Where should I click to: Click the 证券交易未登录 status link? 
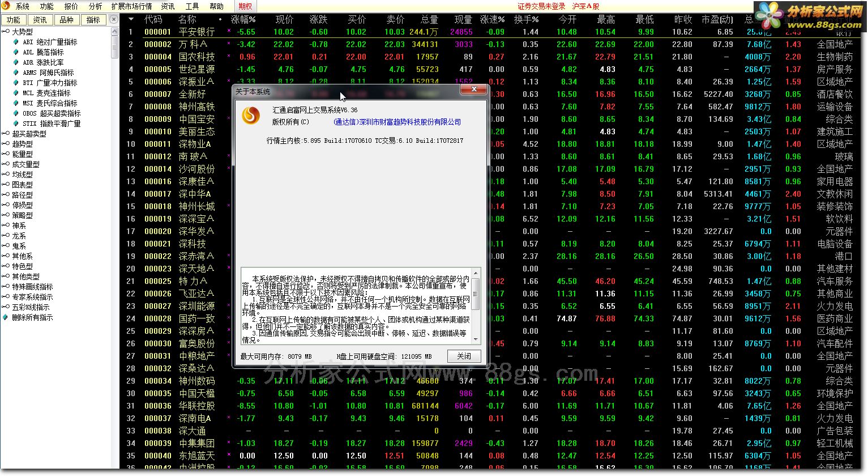coord(541,6)
